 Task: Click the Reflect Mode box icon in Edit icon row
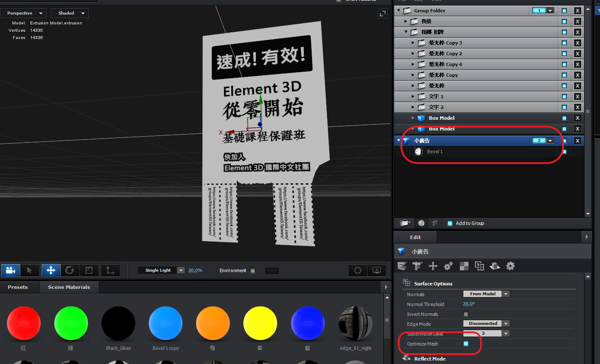[x=495, y=266]
